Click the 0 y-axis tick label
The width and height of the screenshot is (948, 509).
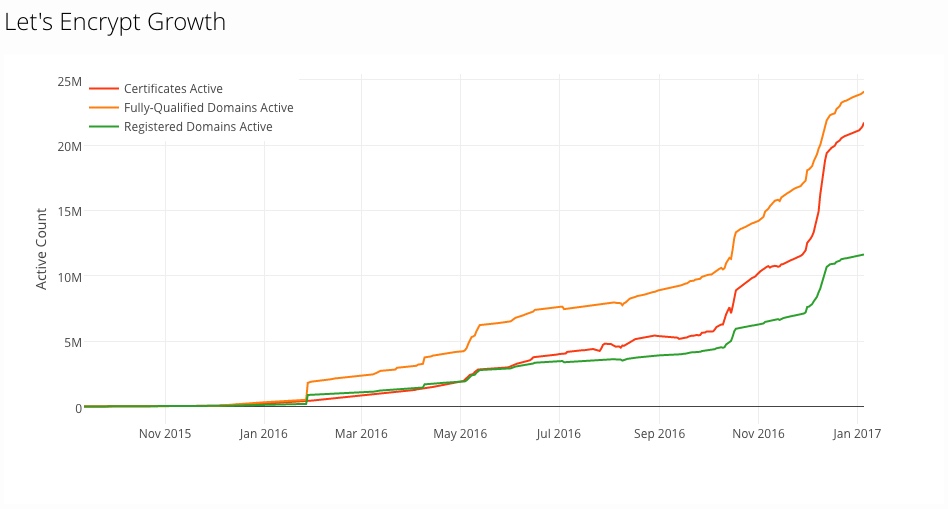(x=79, y=409)
